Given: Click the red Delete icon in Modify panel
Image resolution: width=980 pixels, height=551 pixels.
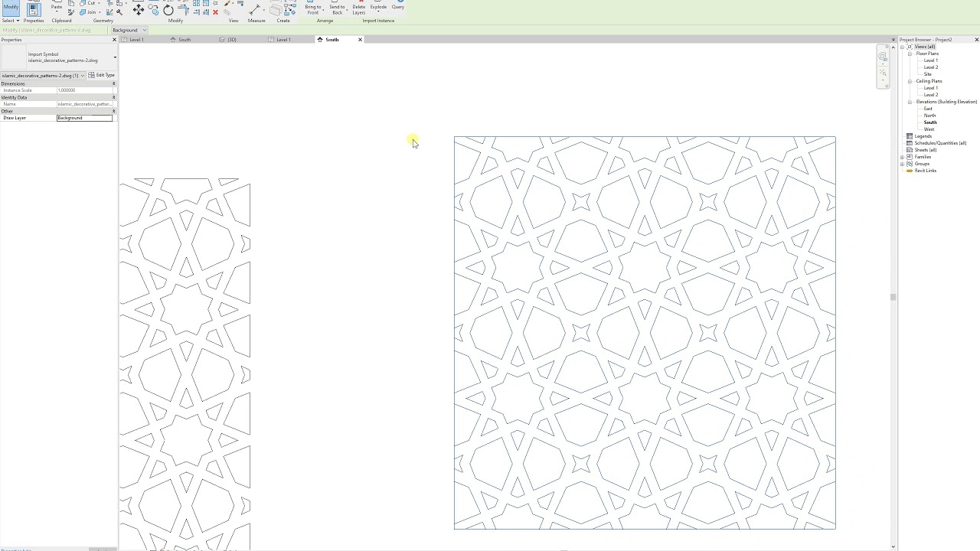Looking at the screenshot, I should click(x=215, y=12).
